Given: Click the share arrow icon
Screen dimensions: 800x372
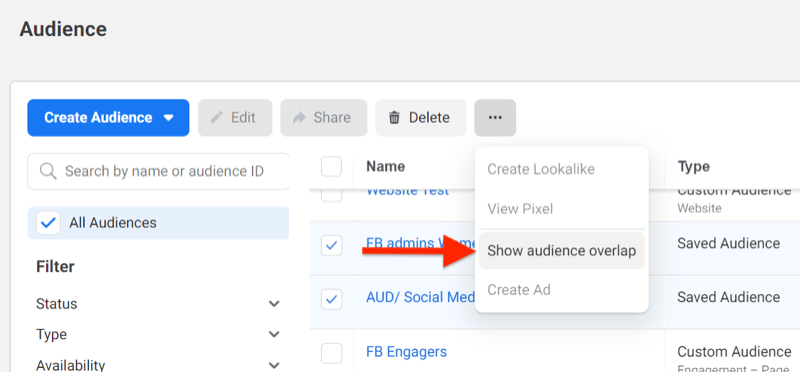Looking at the screenshot, I should 299,118.
